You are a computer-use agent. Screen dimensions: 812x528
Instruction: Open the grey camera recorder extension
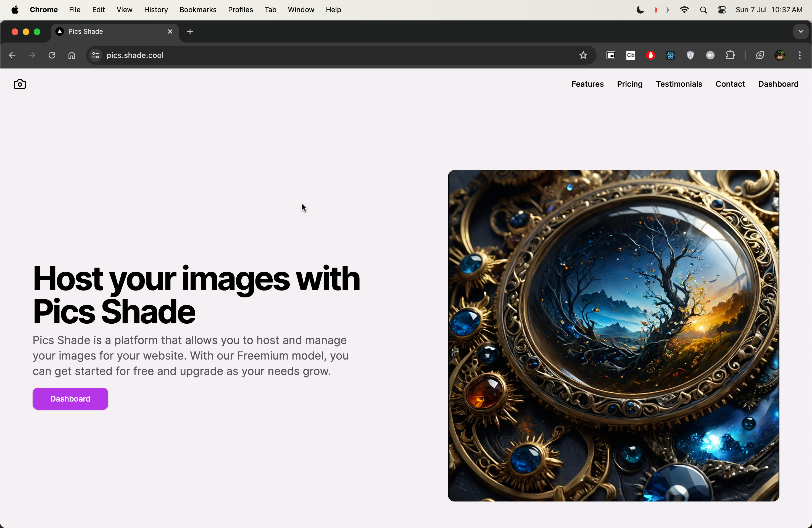[710, 55]
